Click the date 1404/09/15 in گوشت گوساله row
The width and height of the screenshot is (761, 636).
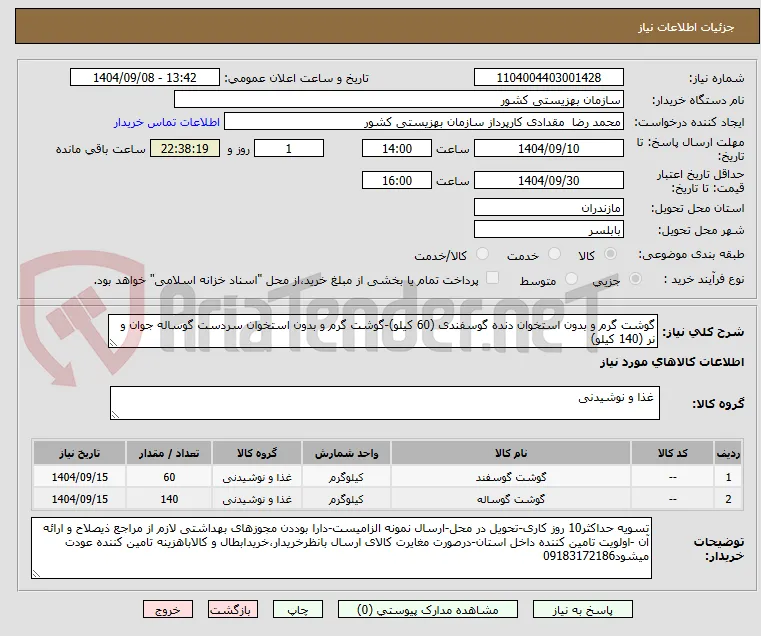pyautogui.click(x=80, y=499)
